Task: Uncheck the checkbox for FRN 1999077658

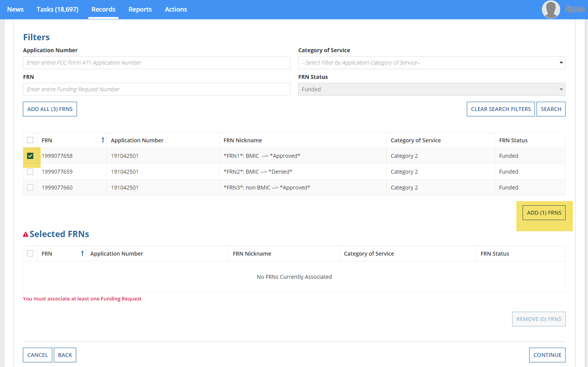Action: 30,156
